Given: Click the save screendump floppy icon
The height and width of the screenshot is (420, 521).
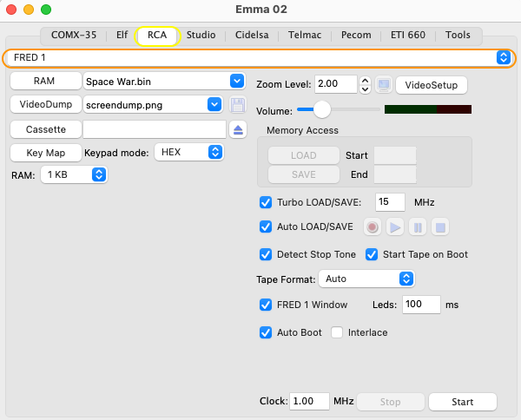Looking at the screenshot, I should tap(239, 105).
